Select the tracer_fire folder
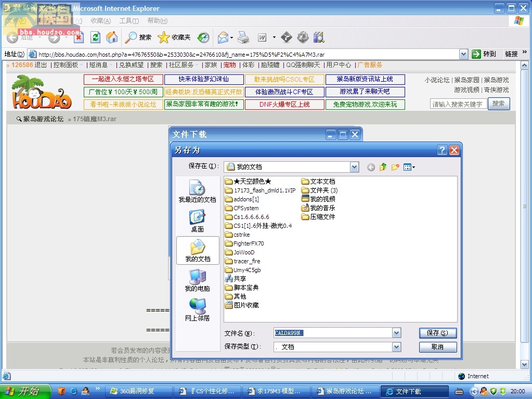This screenshot has height=399, width=532. (242, 261)
